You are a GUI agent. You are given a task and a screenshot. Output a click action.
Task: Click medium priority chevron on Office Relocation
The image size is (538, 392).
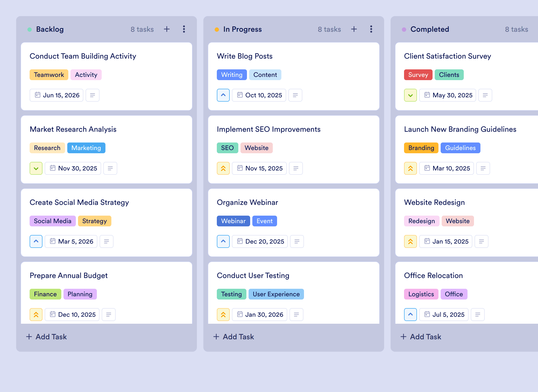[x=410, y=315]
